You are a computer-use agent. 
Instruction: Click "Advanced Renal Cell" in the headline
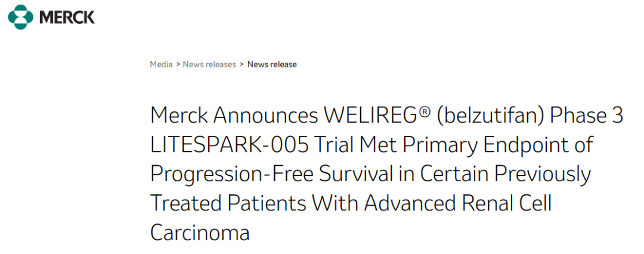[459, 203]
